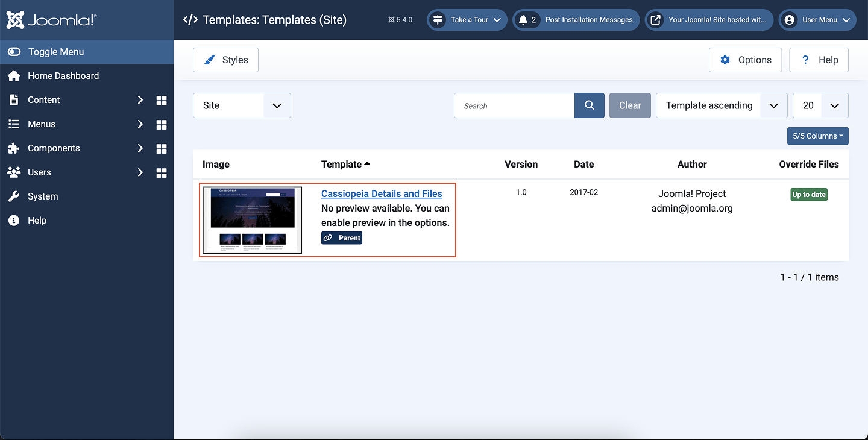
Task: Click the no preview available message
Action: [x=385, y=215]
